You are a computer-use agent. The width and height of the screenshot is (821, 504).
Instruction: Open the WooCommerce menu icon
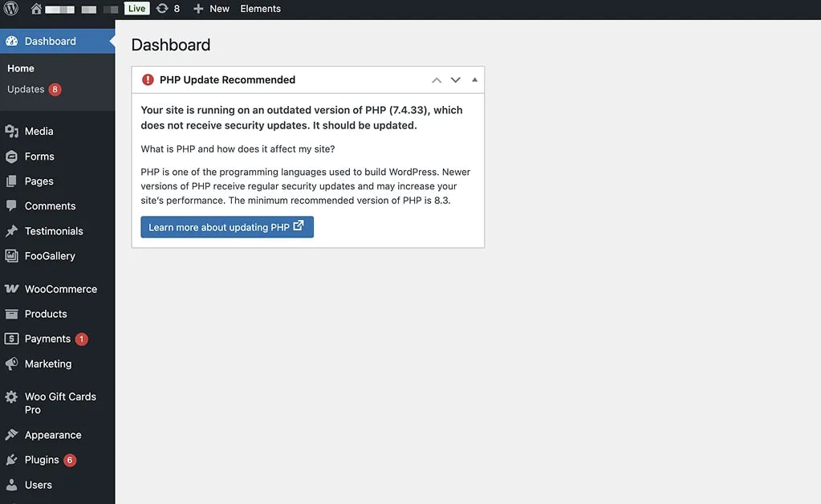pyautogui.click(x=14, y=288)
